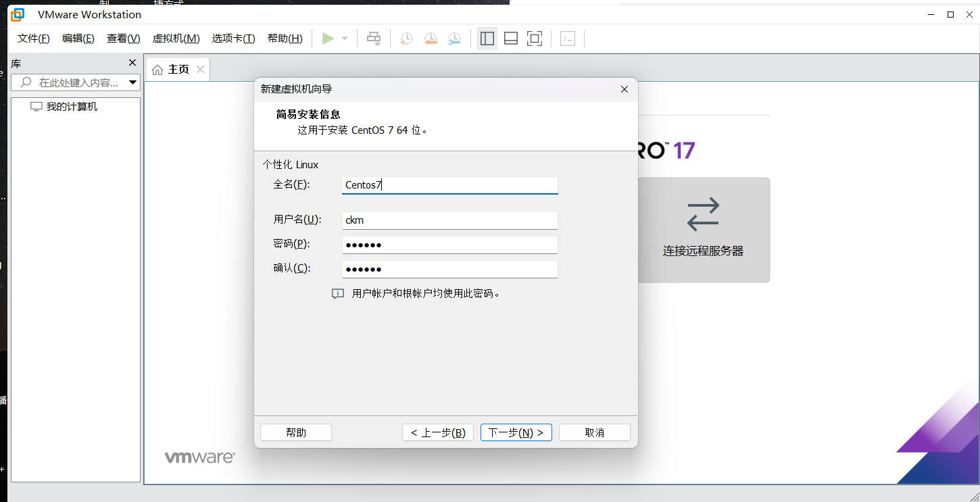The image size is (980, 502).
Task: Click the full screen mode icon
Action: point(535,39)
